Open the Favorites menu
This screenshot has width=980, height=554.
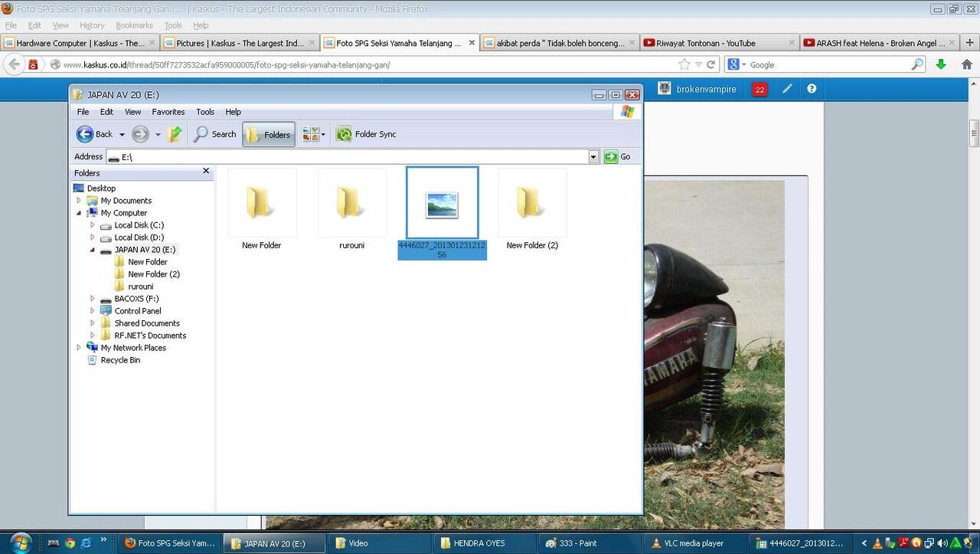[x=168, y=112]
